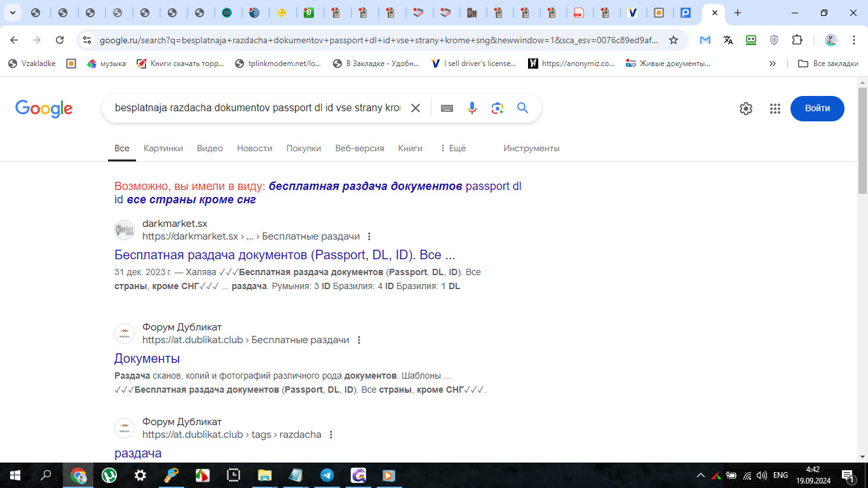This screenshot has width=868, height=488.
Task: Select the Новости tab
Action: [255, 148]
